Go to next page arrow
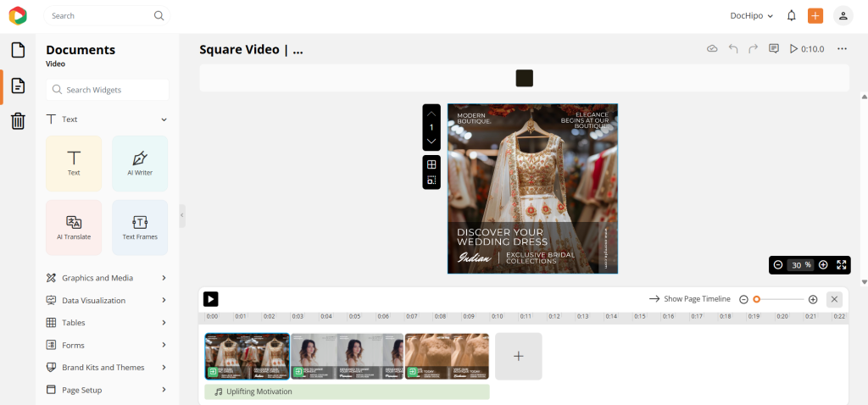Image resolution: width=868 pixels, height=405 pixels. click(431, 141)
